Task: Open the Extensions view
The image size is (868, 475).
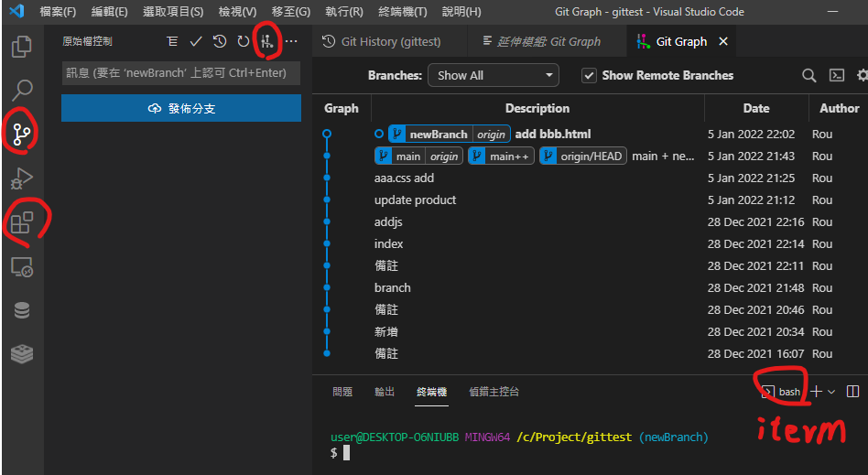Action: click(22, 222)
